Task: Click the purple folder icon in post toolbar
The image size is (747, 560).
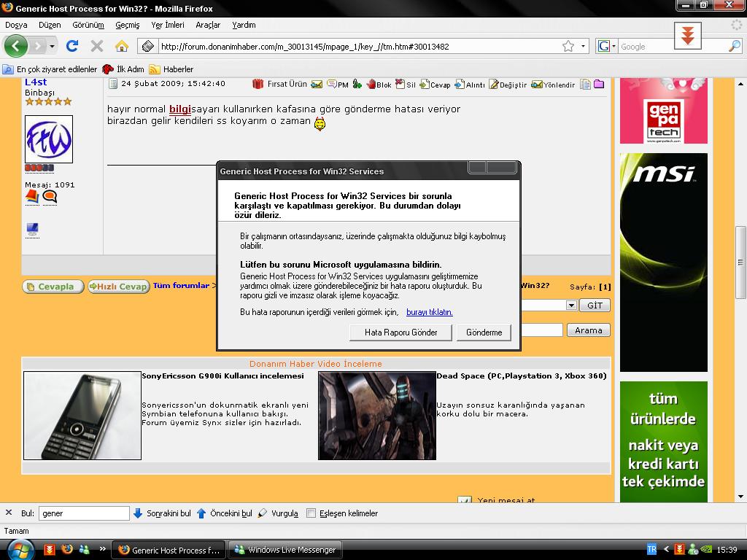Action: click(599, 85)
